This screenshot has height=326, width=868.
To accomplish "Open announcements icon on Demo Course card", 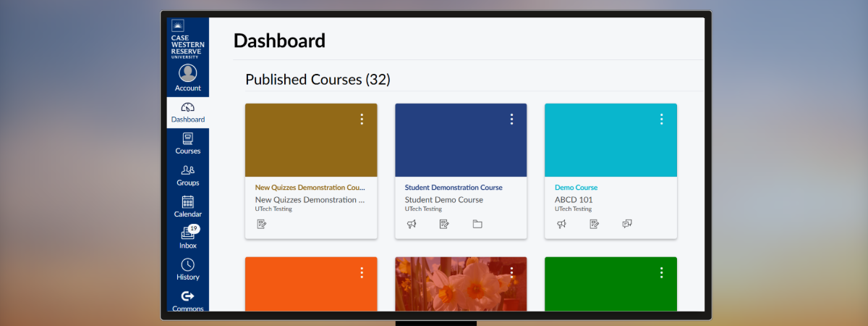I will (561, 224).
